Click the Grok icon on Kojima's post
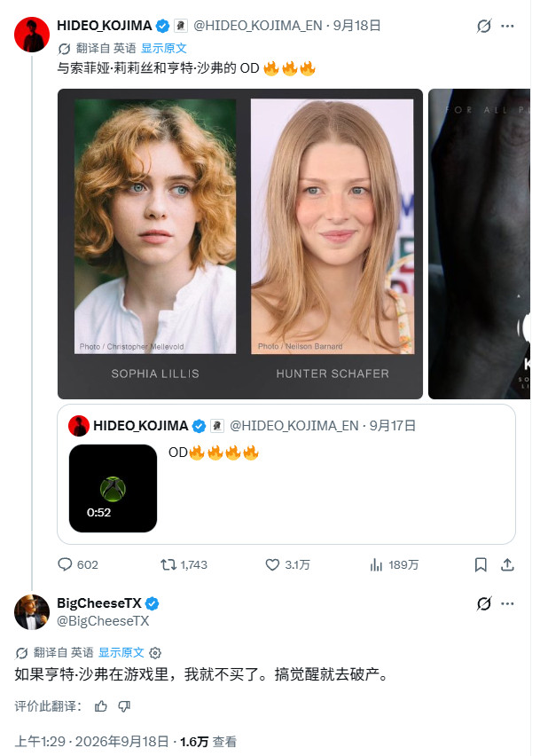The width and height of the screenshot is (540, 756). click(x=483, y=26)
